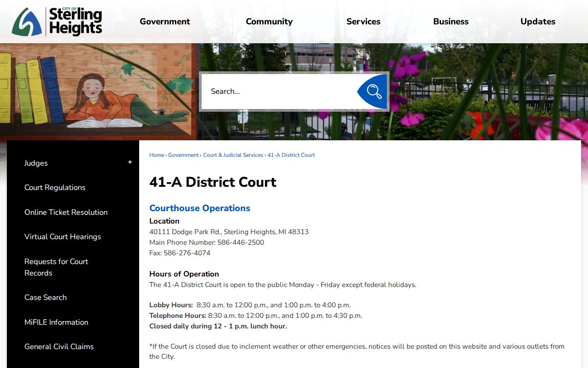Click the Lobby Hours line

pyautogui.click(x=250, y=305)
